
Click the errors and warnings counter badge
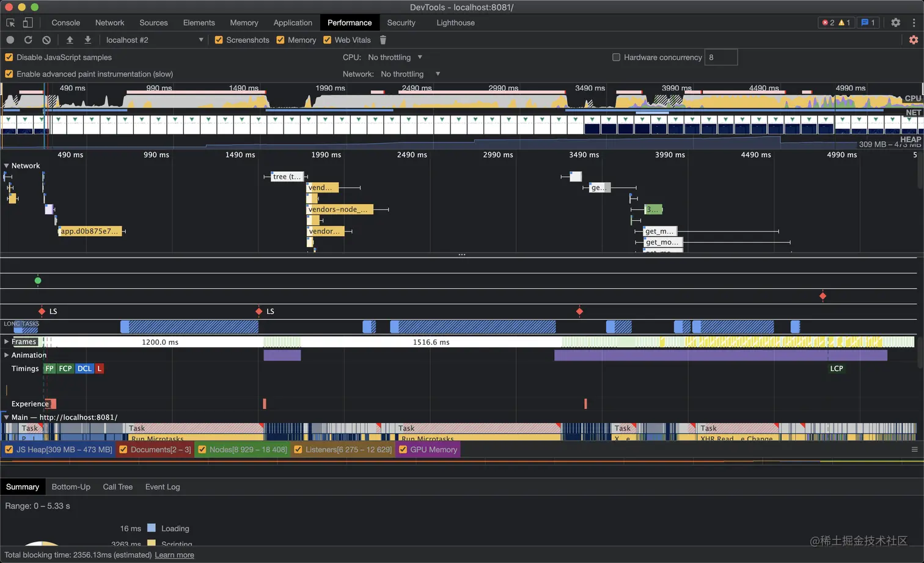(836, 23)
